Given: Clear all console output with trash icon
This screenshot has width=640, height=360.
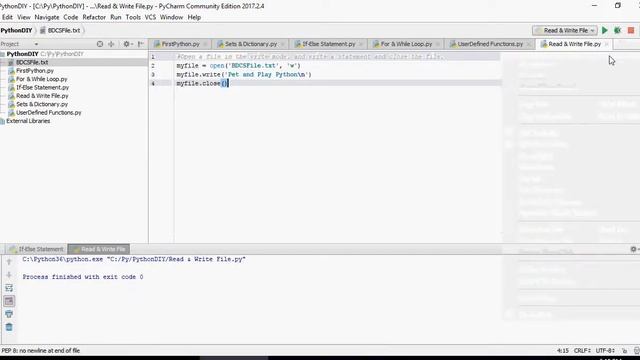Looking at the screenshot, I should pos(9,327).
